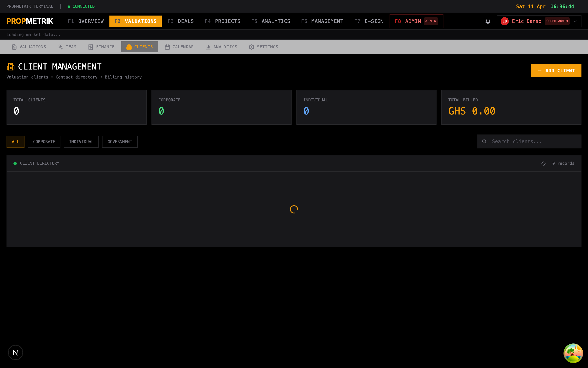Click the SUPER ADMIN badge
The height and width of the screenshot is (368, 588).
point(557,21)
